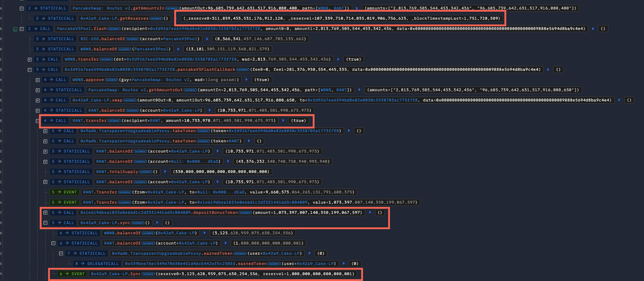
Task: Expand the Cake-LP.swap call node
Action: point(38,100)
